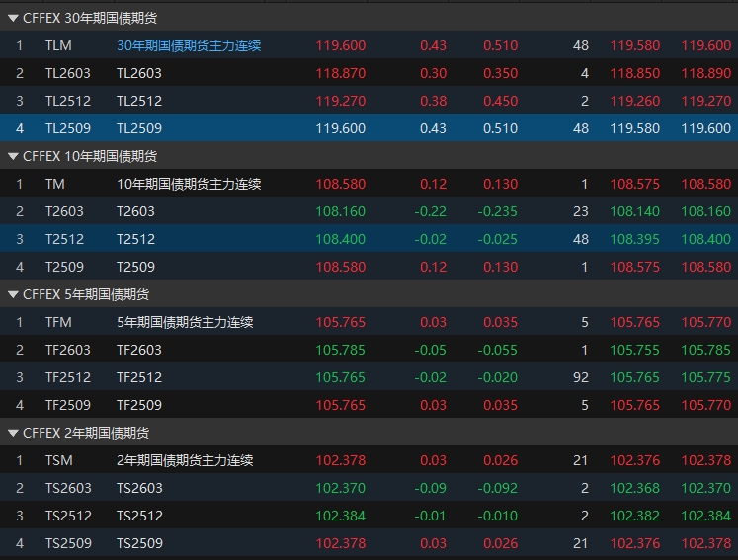Click the T2603 change value -0.235

click(x=498, y=211)
